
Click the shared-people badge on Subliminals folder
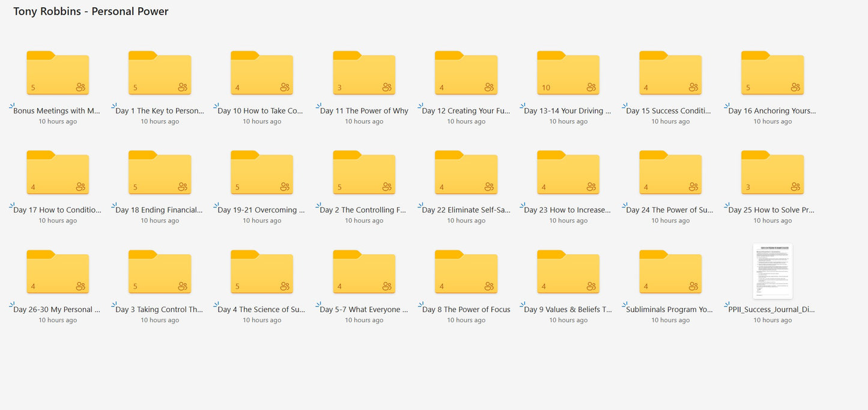pos(693,286)
